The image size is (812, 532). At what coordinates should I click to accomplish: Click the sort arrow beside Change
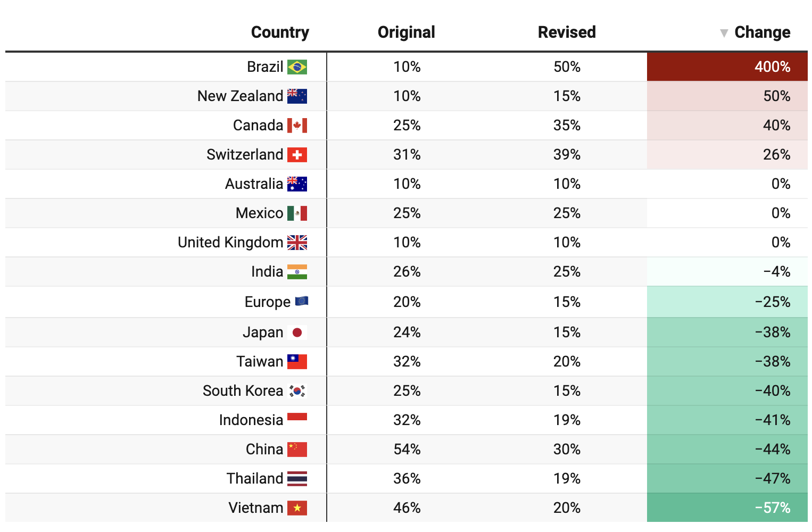click(x=724, y=33)
